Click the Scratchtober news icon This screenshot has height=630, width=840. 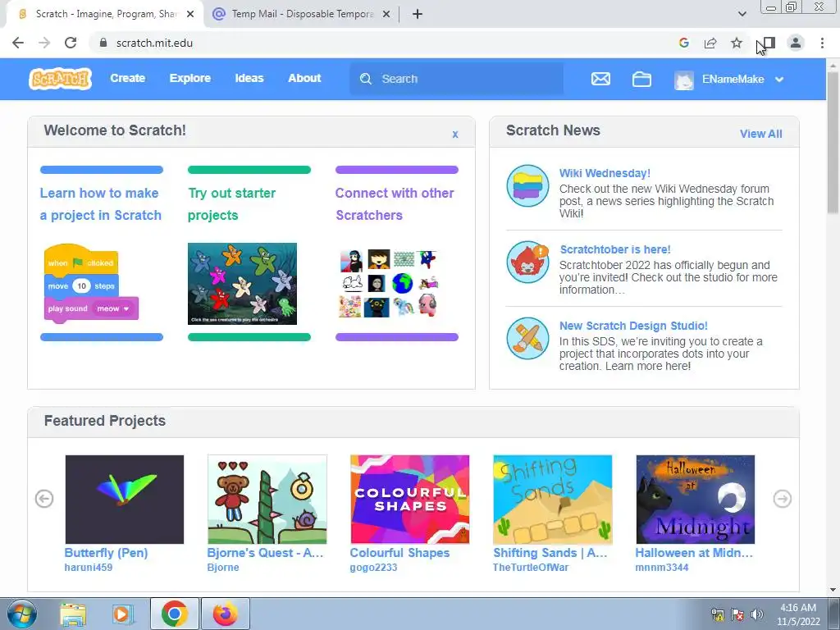coord(527,262)
